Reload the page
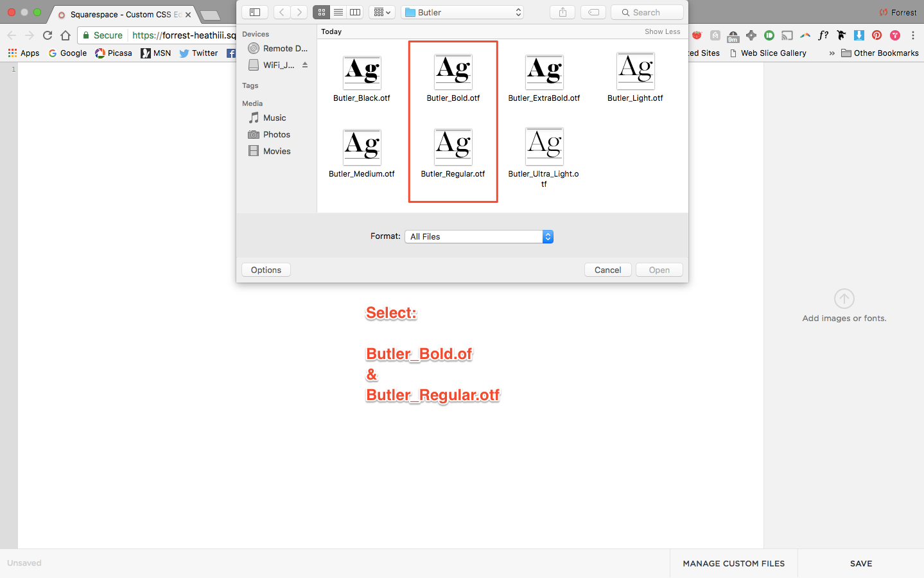924x578 pixels. (x=47, y=35)
